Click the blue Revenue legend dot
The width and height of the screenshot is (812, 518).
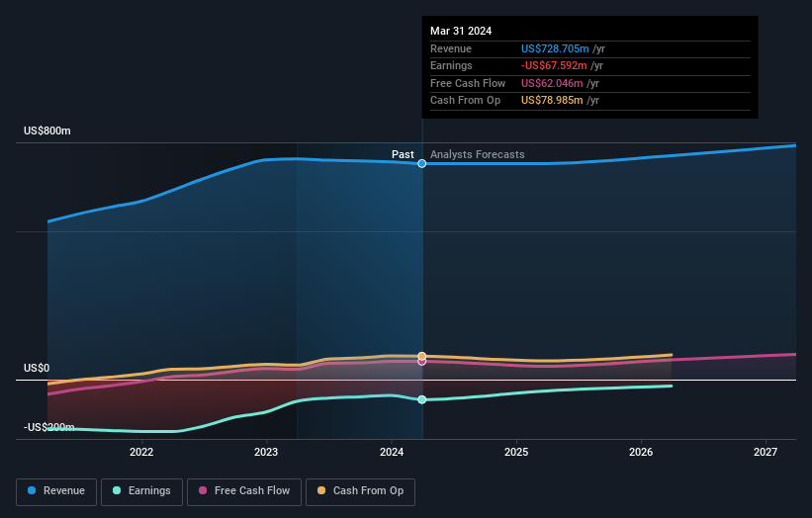32,490
